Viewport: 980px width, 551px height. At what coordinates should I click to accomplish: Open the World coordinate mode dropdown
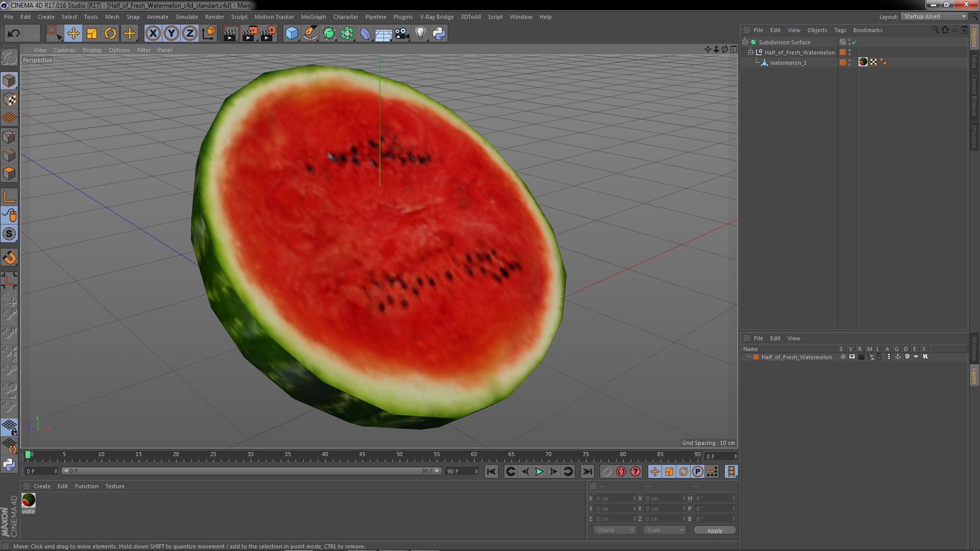click(615, 530)
